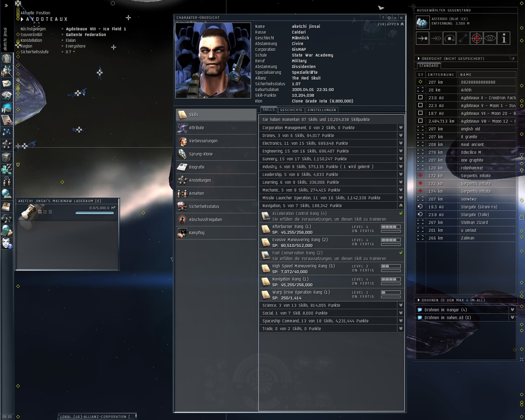Click the Keep at Range icon
Image resolution: width=525 pixels, height=420 pixels.
point(463,38)
